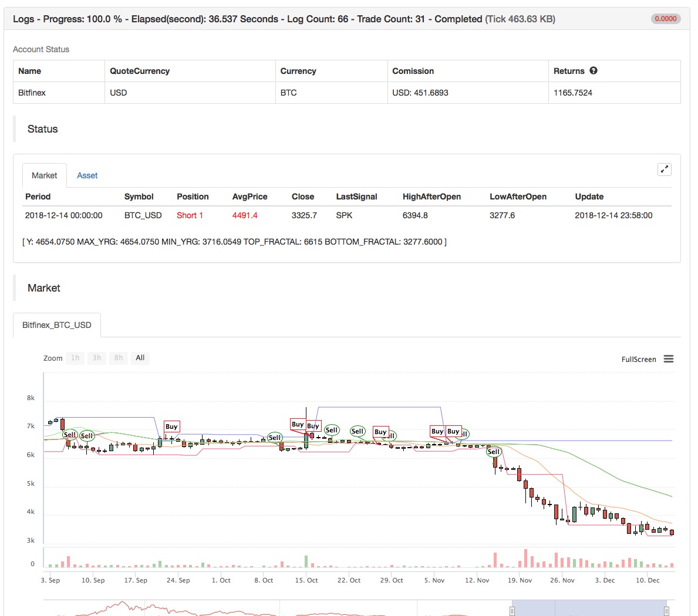Set chart zoom to All
This screenshot has height=616, width=698.
[140, 358]
